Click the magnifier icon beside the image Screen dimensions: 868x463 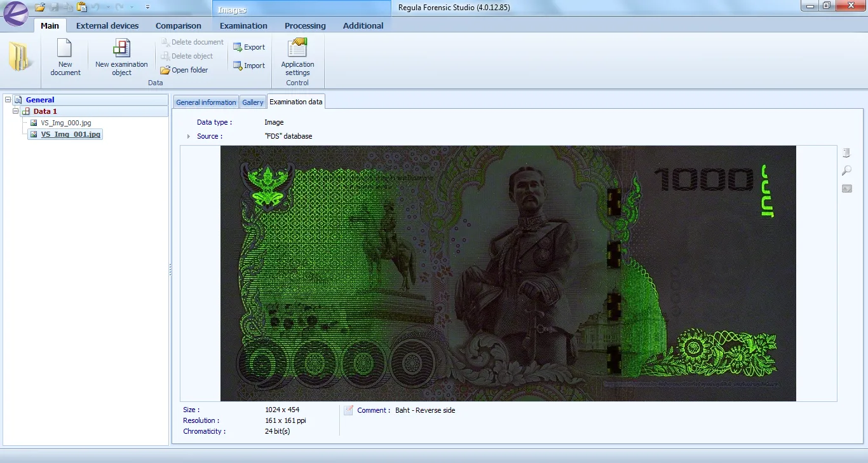pyautogui.click(x=846, y=170)
